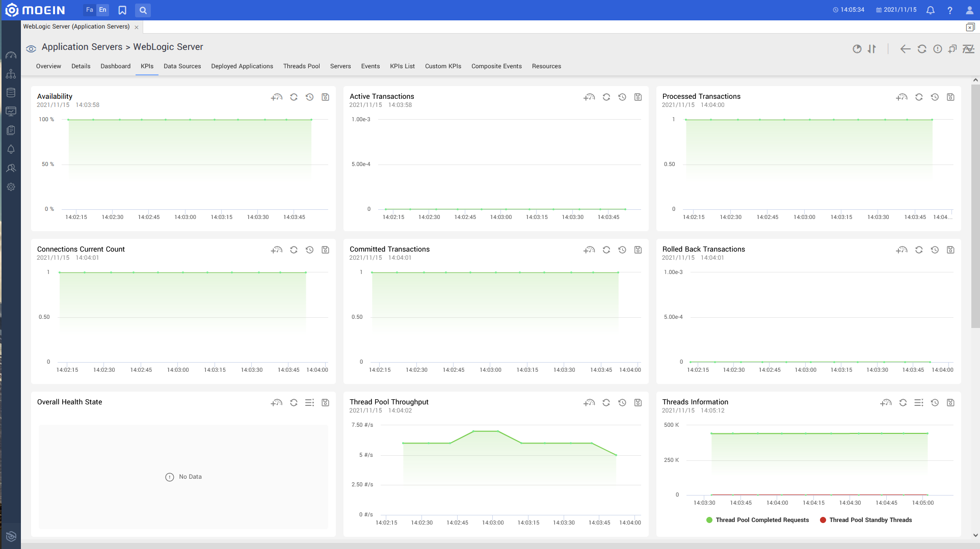Refresh the page using toolbar refresh icon

pos(922,49)
